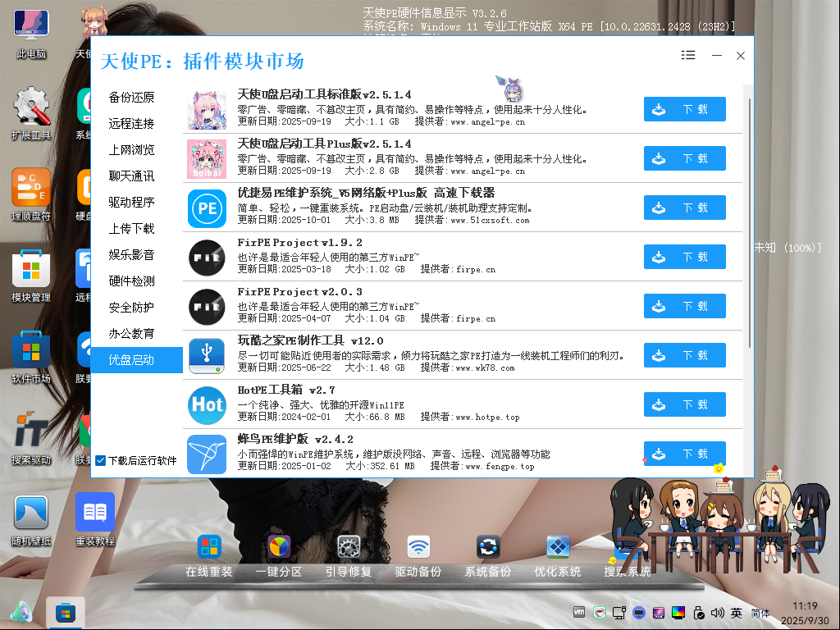Open the 扩展工具 desktop icon
This screenshot has height=630, width=840.
pos(31,111)
